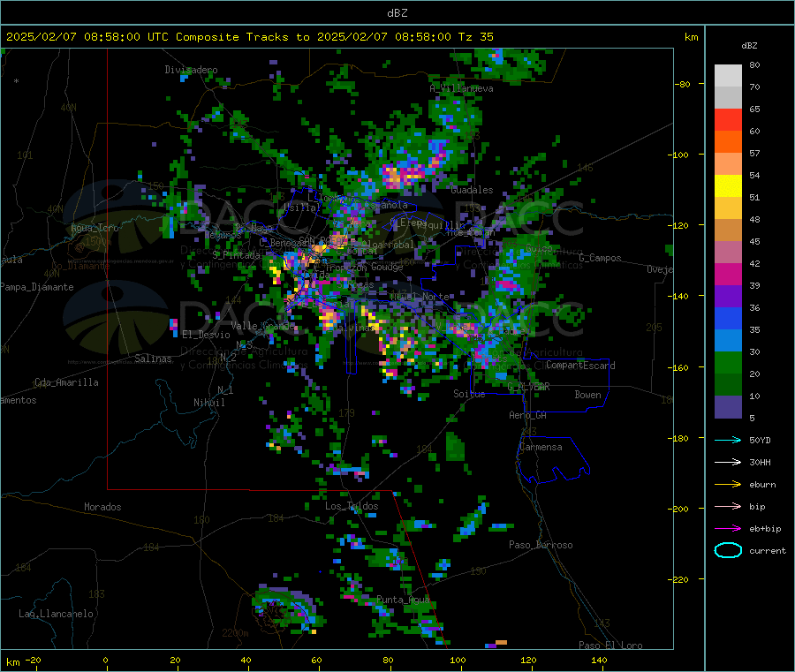Pick the light blue band between 35 and 30
The image size is (795, 672).
[728, 341]
